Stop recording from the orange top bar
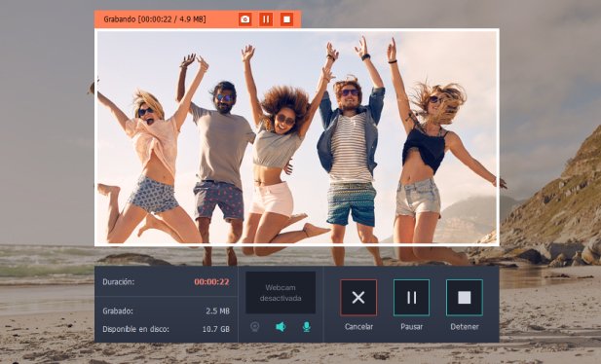The width and height of the screenshot is (601, 364). pos(286,19)
